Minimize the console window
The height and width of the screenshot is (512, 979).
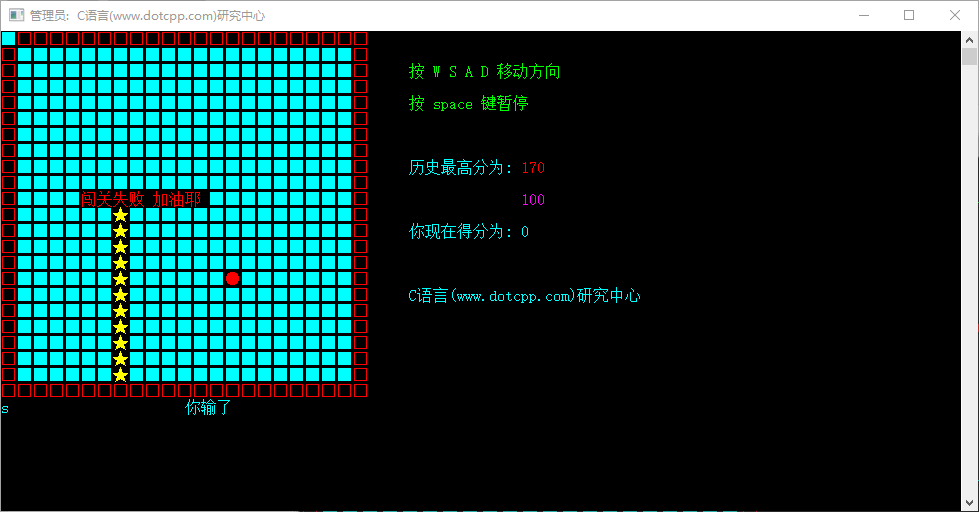point(863,15)
